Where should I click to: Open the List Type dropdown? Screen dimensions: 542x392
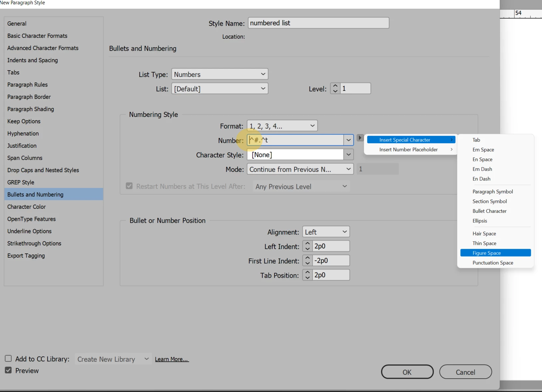[220, 74]
